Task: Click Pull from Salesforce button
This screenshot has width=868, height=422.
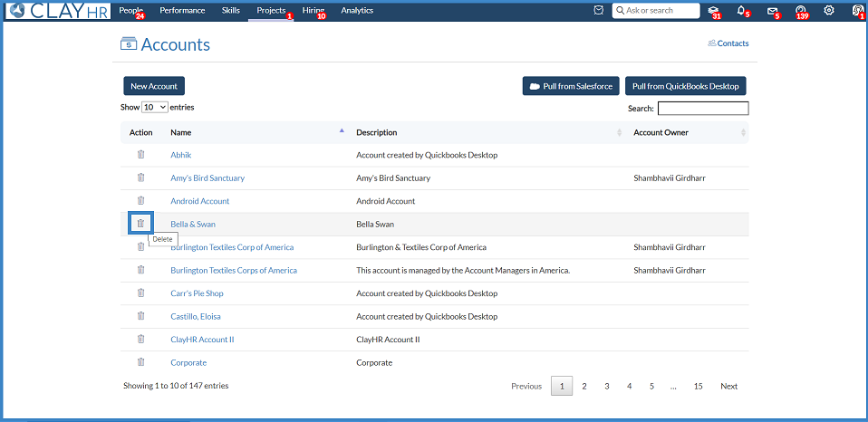Action: point(571,86)
